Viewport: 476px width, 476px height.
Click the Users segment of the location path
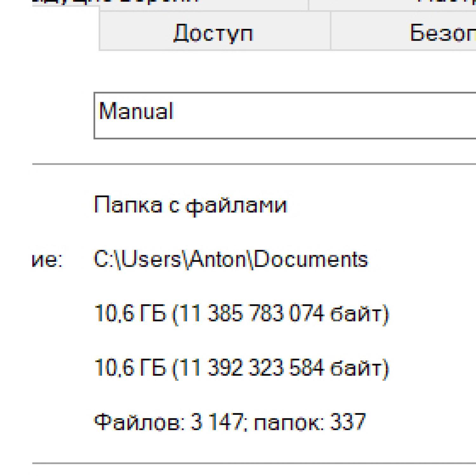pyautogui.click(x=151, y=259)
